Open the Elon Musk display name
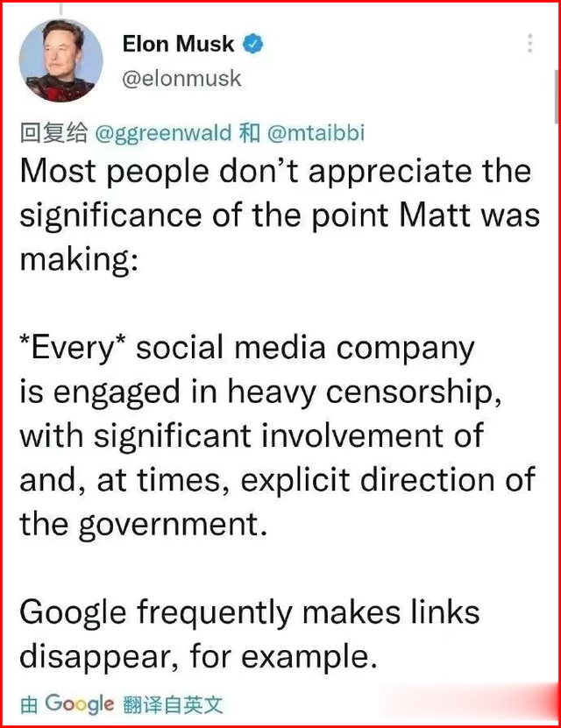Viewport: 561px width, 728px height. click(x=178, y=43)
